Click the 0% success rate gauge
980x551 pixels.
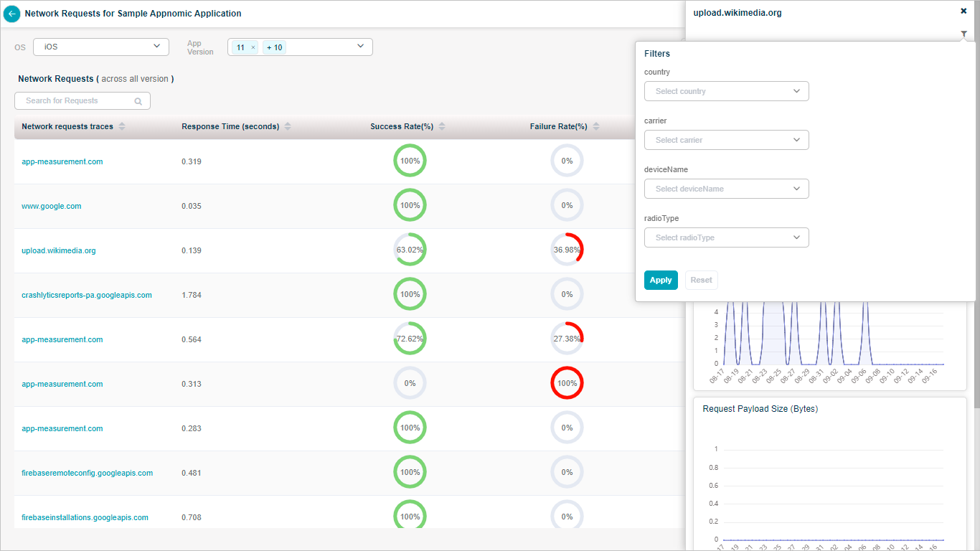click(410, 383)
